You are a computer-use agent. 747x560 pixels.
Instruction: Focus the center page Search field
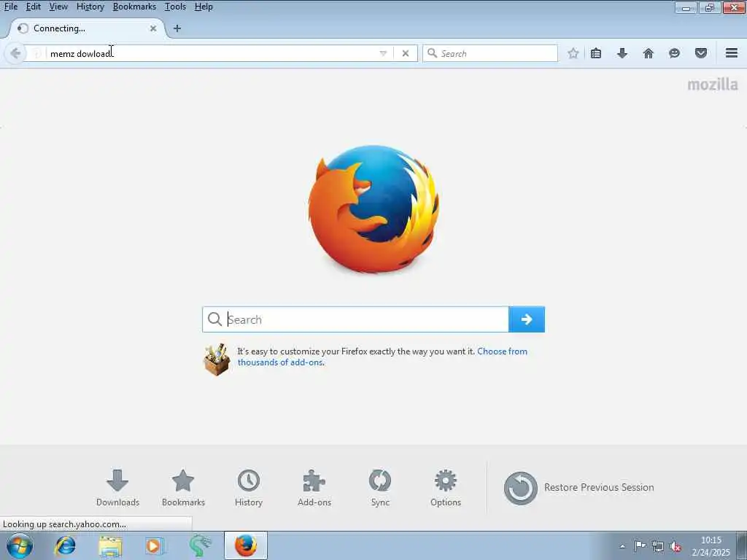coord(355,319)
